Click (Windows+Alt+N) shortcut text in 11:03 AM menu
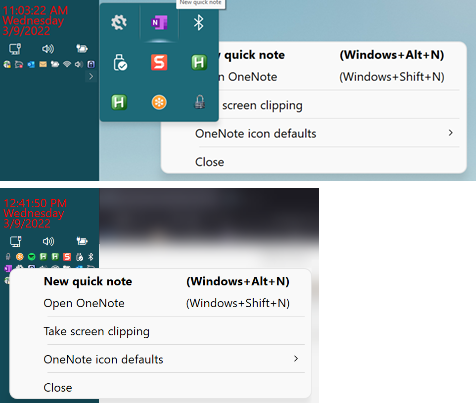 tap(392, 55)
